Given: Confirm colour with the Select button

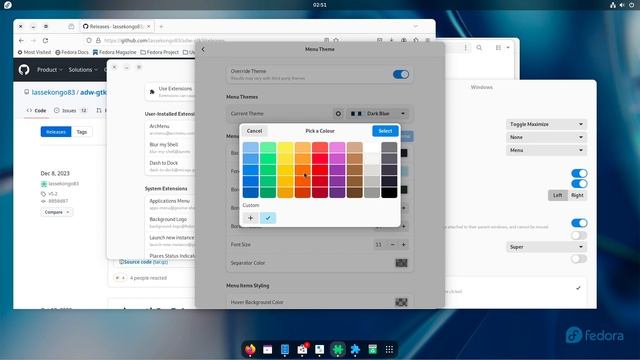Looking at the screenshot, I should pyautogui.click(x=385, y=131).
